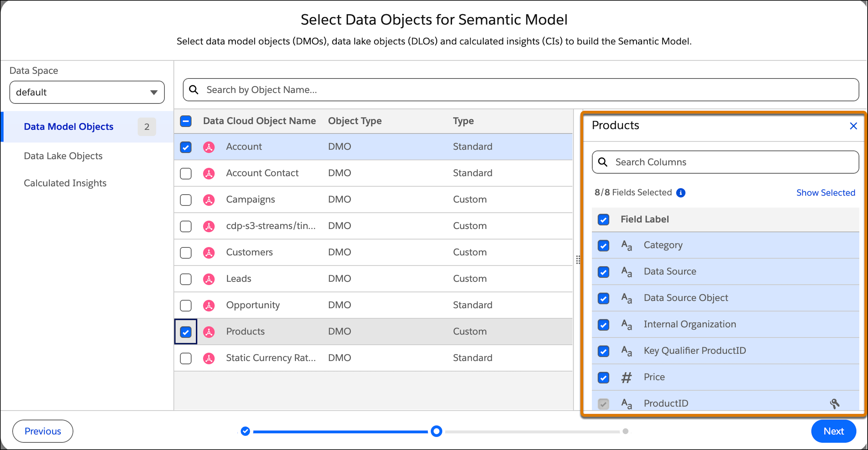Uncheck the Category field checkbox

tap(603, 245)
